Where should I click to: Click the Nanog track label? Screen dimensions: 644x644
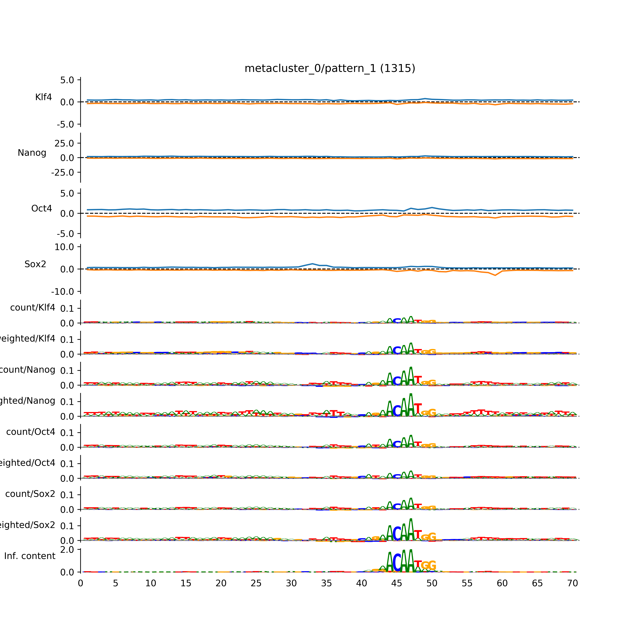[x=32, y=153]
